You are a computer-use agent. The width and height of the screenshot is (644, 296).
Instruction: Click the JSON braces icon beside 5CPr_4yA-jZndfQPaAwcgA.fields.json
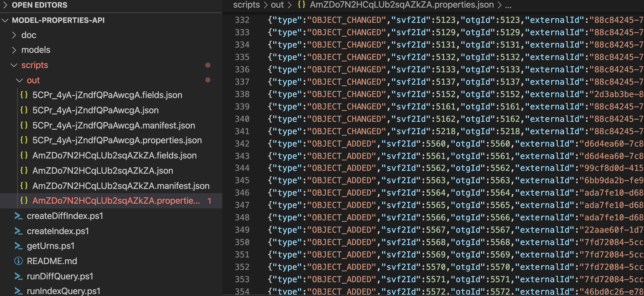click(x=24, y=95)
